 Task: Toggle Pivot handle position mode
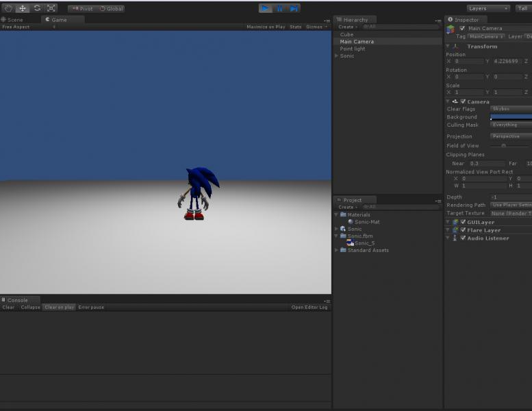(x=81, y=9)
